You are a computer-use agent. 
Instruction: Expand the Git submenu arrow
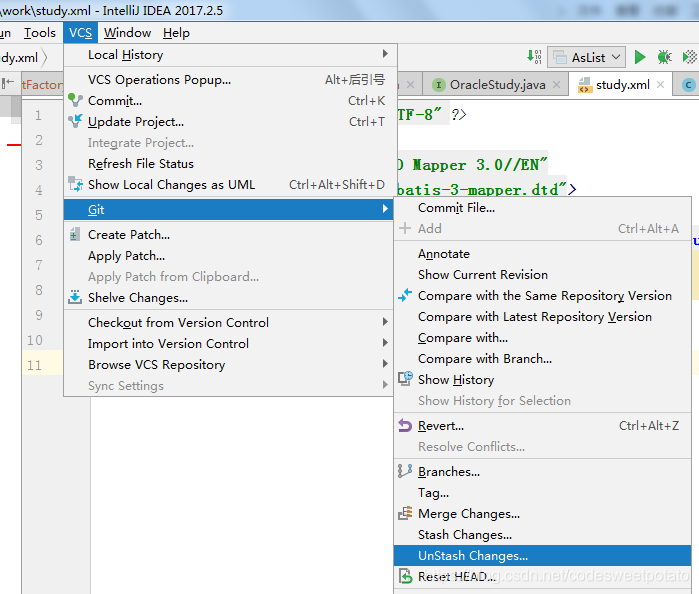[x=385, y=209]
